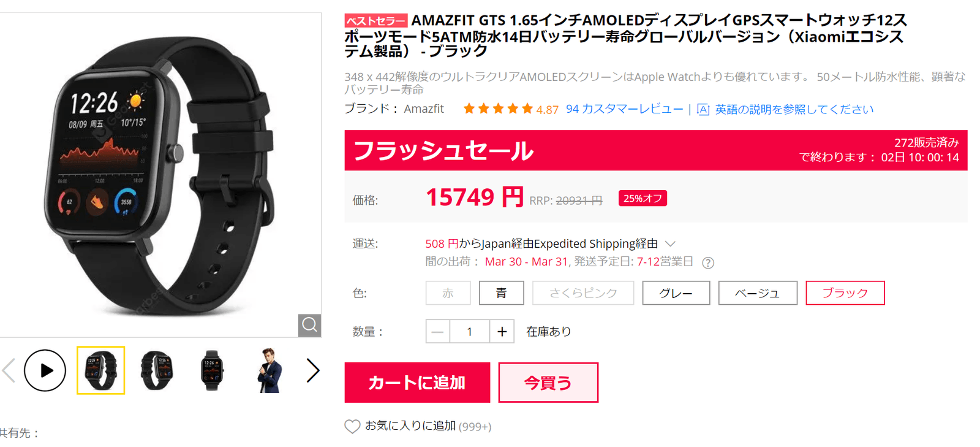Click the heart favorite icon
Screen dimensions: 980x447
point(352,426)
